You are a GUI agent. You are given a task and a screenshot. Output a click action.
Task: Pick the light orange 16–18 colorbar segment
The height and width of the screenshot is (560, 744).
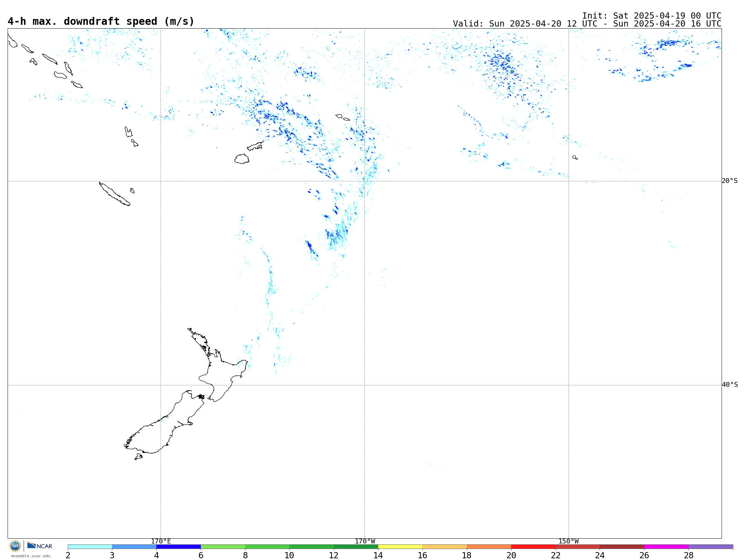point(445,547)
